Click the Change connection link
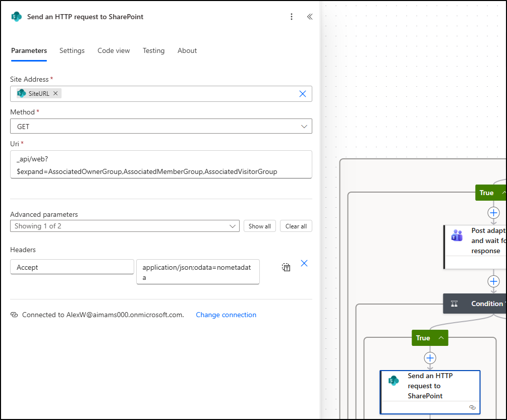507x420 pixels. pyautogui.click(x=226, y=315)
